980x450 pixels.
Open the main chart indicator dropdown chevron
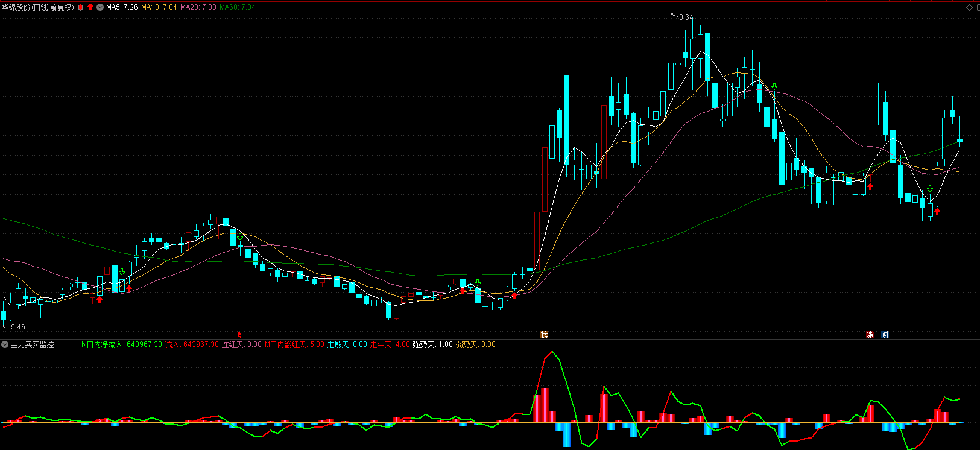100,7
